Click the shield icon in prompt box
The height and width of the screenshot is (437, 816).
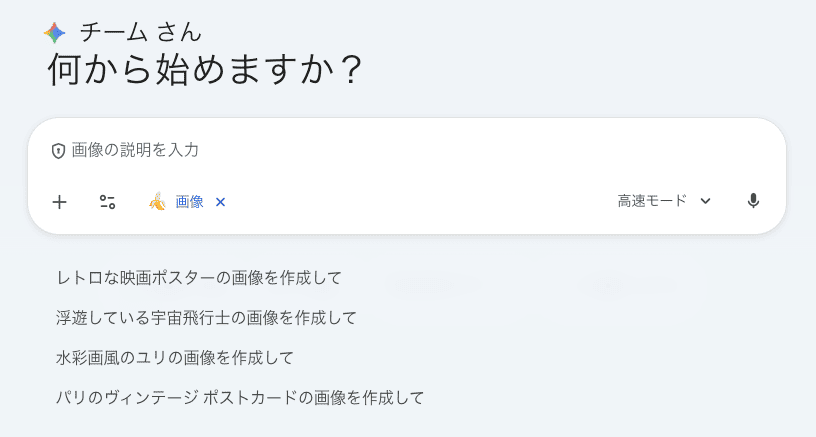tap(58, 151)
